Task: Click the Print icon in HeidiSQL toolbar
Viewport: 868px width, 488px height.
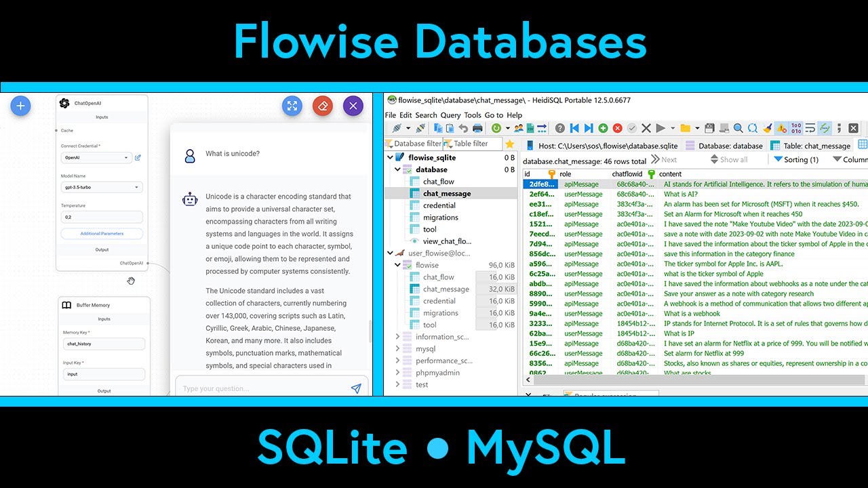Action: [477, 128]
